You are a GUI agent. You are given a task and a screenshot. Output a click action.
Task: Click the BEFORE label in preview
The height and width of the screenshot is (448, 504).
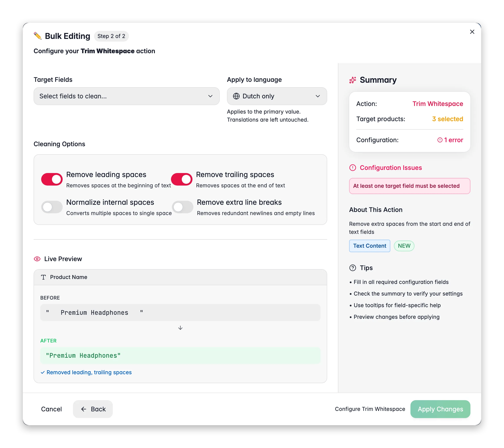tap(50, 298)
